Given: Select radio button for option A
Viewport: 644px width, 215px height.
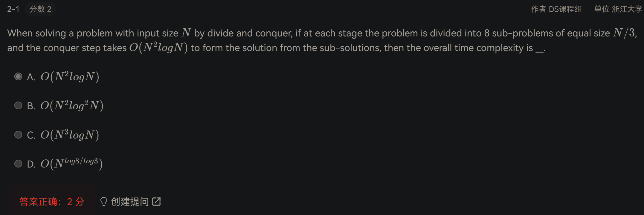Looking at the screenshot, I should pyautogui.click(x=18, y=77).
